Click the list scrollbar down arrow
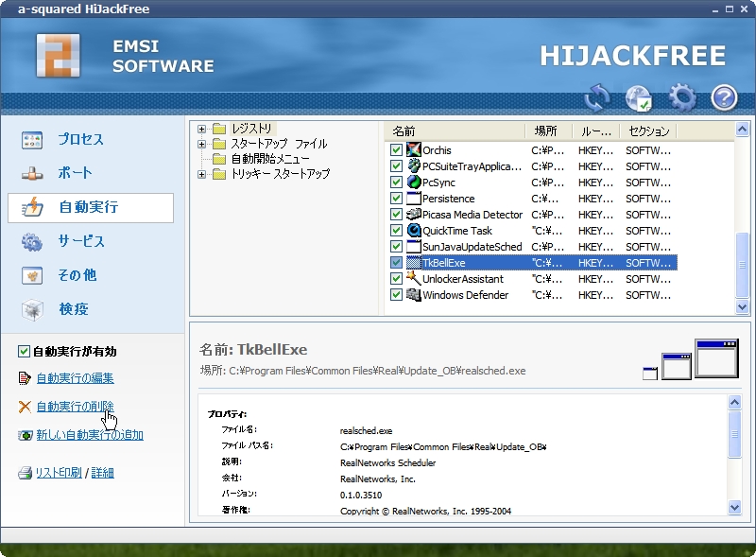This screenshot has width=756, height=557. (x=742, y=307)
